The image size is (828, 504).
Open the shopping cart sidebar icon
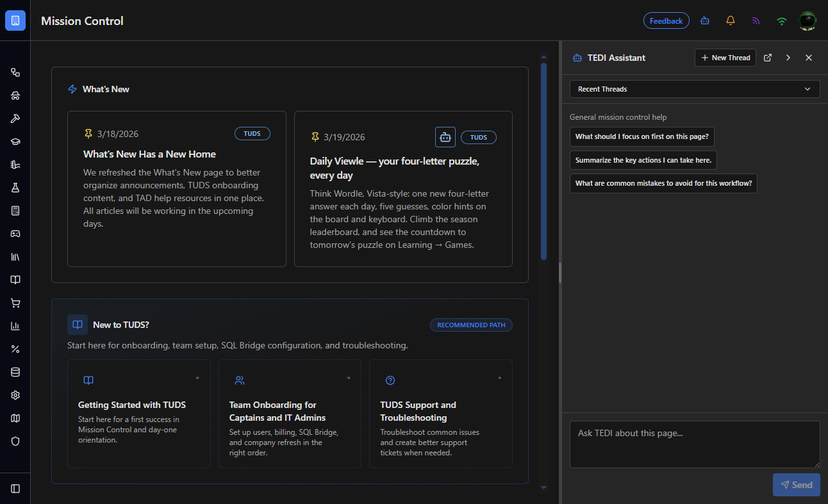(x=15, y=303)
